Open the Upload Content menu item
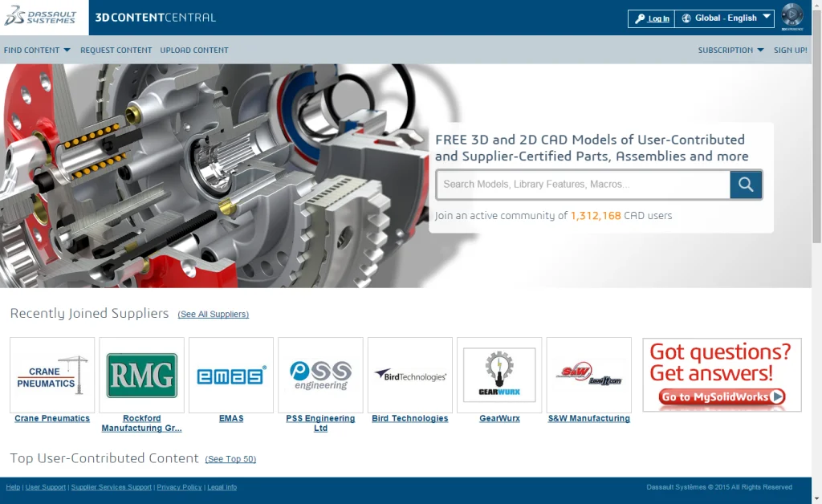 click(194, 50)
